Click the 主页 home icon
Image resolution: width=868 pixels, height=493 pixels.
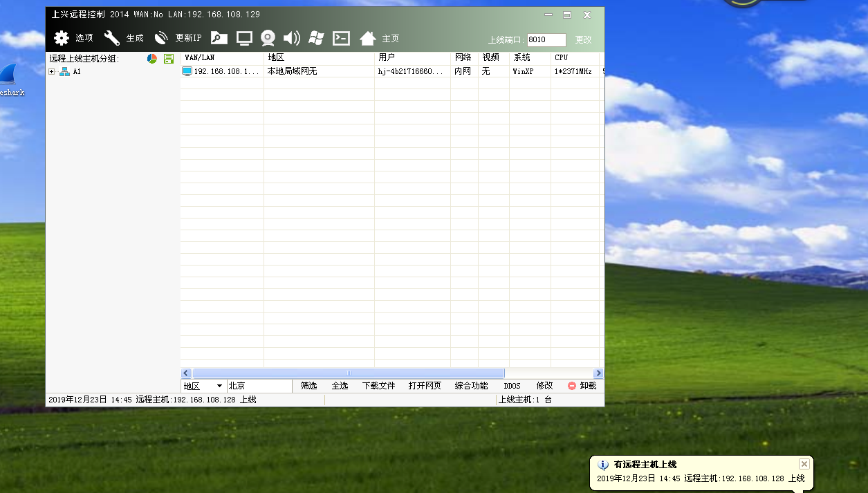pyautogui.click(x=368, y=38)
